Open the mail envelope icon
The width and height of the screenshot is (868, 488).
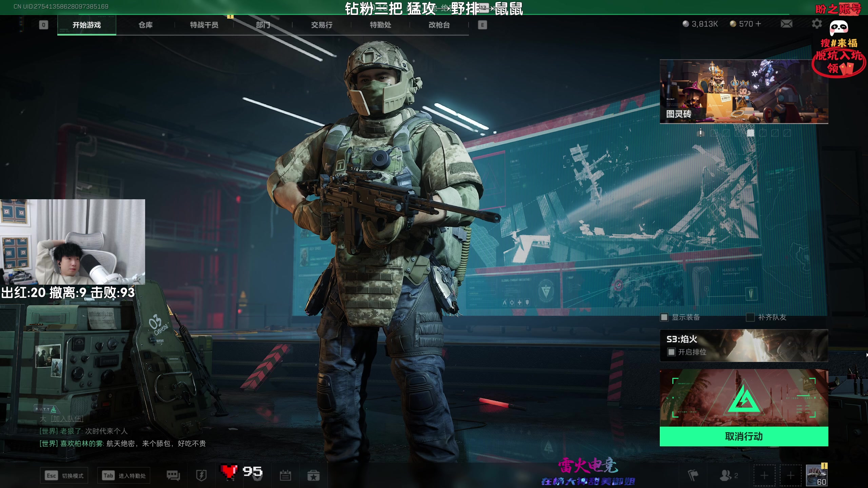point(786,24)
